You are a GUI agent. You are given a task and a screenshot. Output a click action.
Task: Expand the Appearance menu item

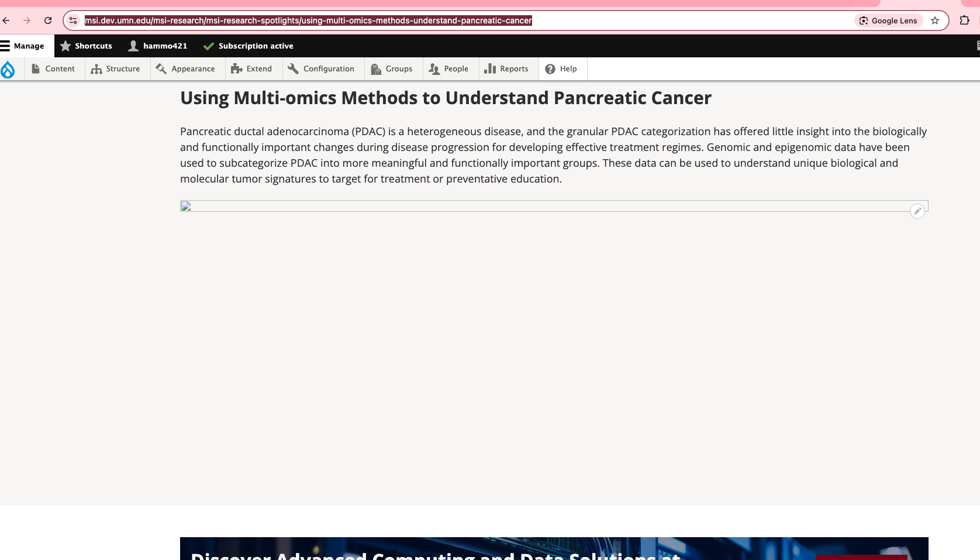pos(186,69)
